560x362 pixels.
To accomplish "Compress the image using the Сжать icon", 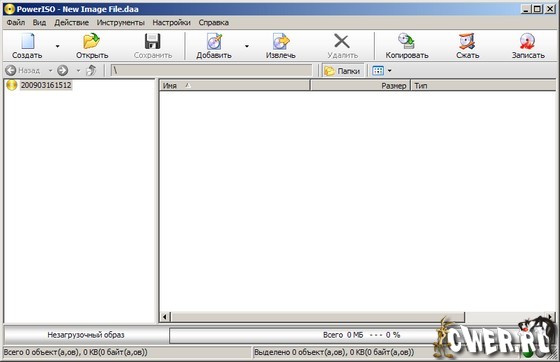I will click(467, 41).
